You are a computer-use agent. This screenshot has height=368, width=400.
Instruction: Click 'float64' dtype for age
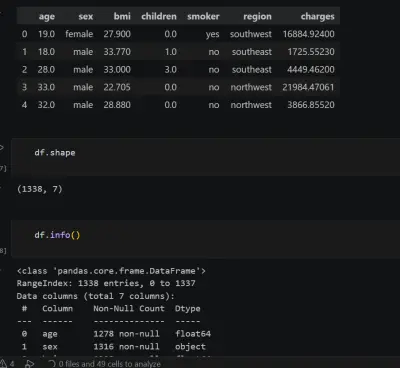pyautogui.click(x=193, y=334)
